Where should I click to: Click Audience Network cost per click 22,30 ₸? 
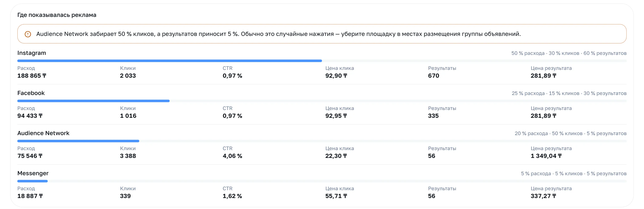pos(336,156)
